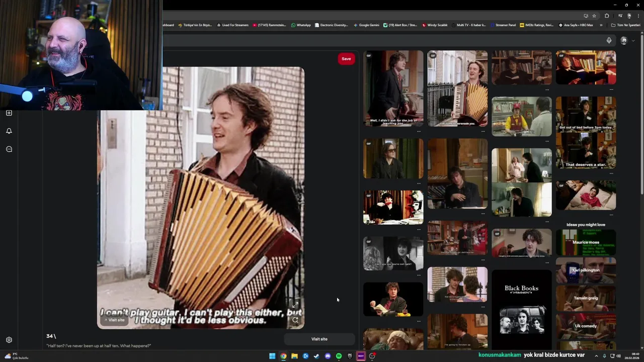Open the Tüm Yer İşaretleri bookmarks folder

[626, 25]
